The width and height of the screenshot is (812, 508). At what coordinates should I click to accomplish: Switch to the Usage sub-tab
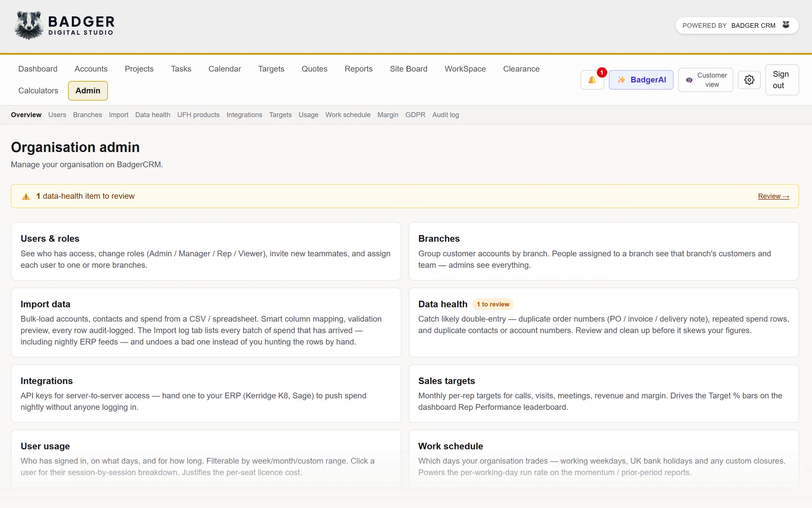[309, 115]
